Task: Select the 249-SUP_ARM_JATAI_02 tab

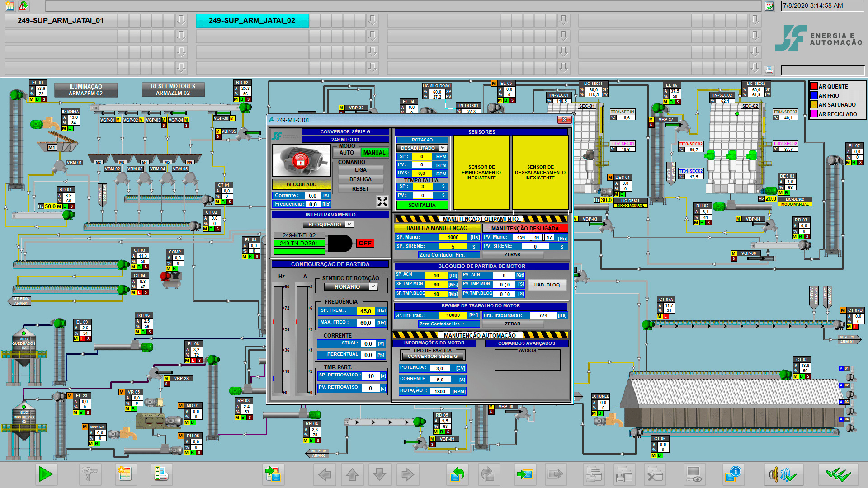Action: 252,20
